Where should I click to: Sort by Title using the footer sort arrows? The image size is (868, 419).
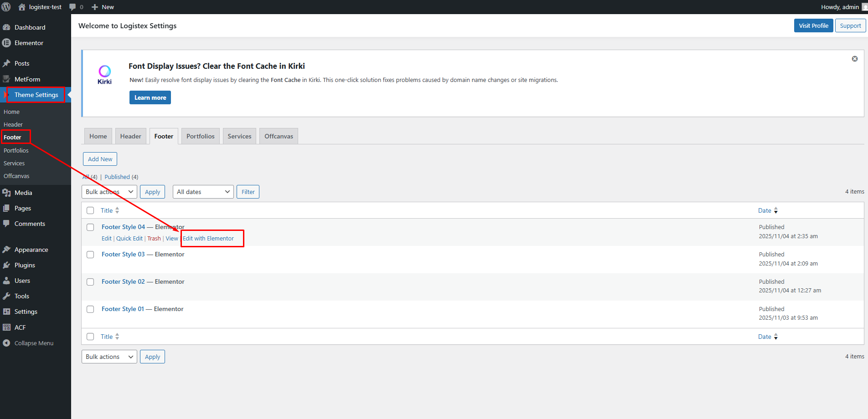117,337
